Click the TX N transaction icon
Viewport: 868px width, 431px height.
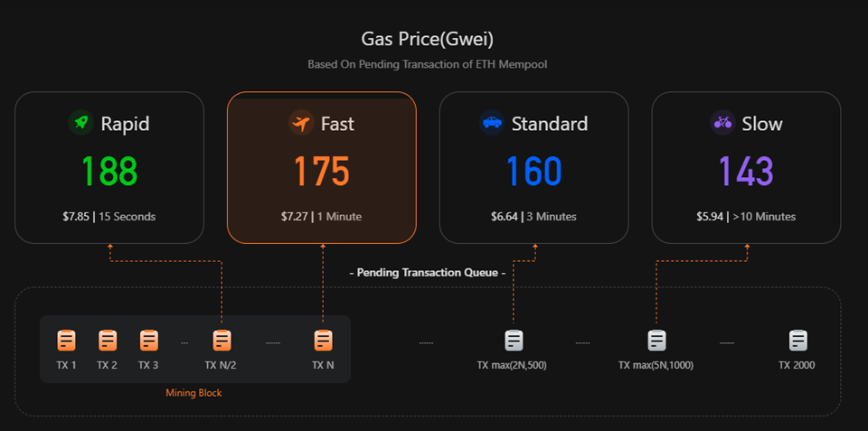point(323,341)
